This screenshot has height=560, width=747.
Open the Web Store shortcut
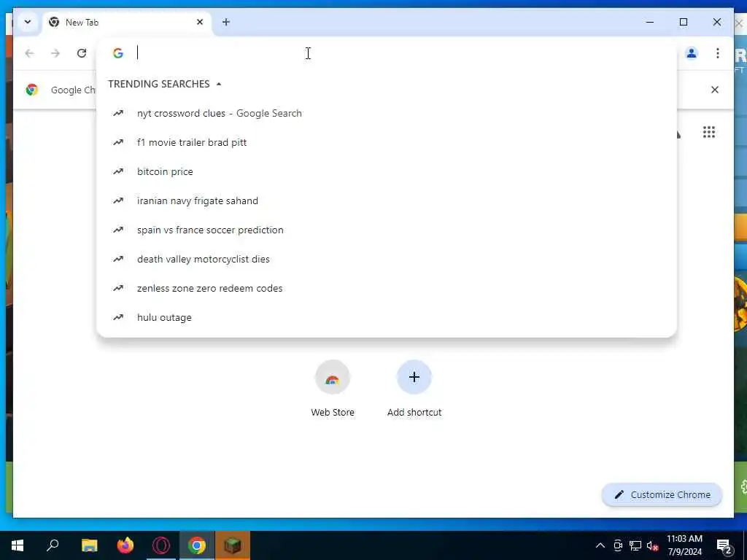(x=333, y=389)
